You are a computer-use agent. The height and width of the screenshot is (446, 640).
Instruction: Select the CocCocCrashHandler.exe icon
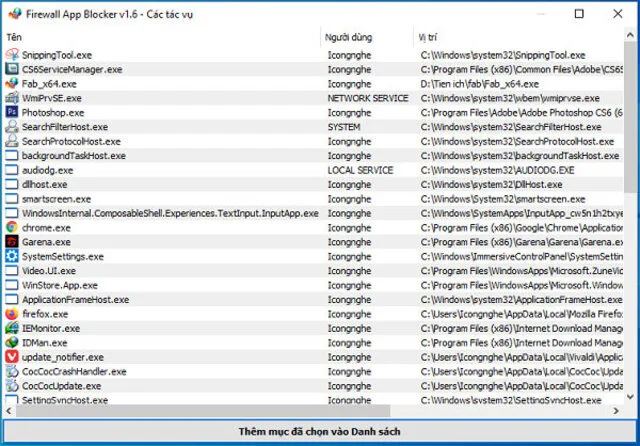[x=12, y=371]
